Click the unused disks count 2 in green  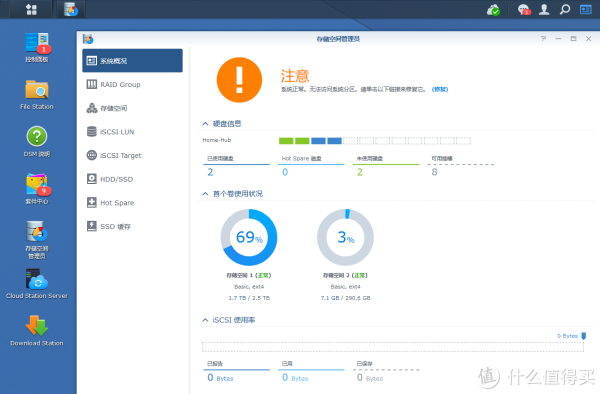click(x=360, y=172)
